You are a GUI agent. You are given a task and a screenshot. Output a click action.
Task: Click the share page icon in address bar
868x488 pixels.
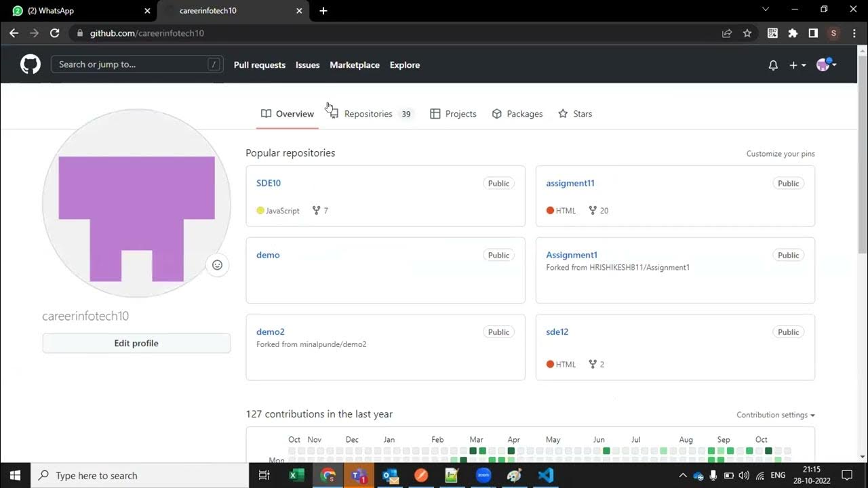(727, 33)
